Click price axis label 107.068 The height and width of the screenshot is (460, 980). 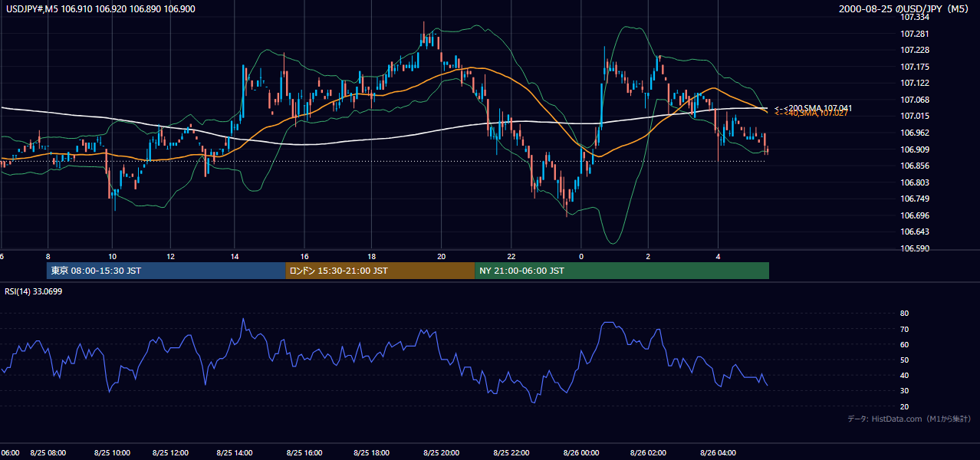pos(916,100)
